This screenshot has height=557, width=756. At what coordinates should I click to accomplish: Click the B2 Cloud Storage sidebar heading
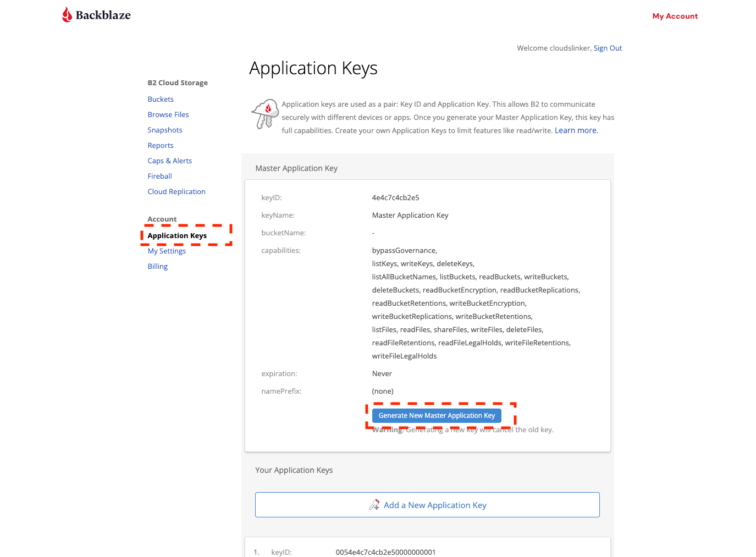click(178, 82)
